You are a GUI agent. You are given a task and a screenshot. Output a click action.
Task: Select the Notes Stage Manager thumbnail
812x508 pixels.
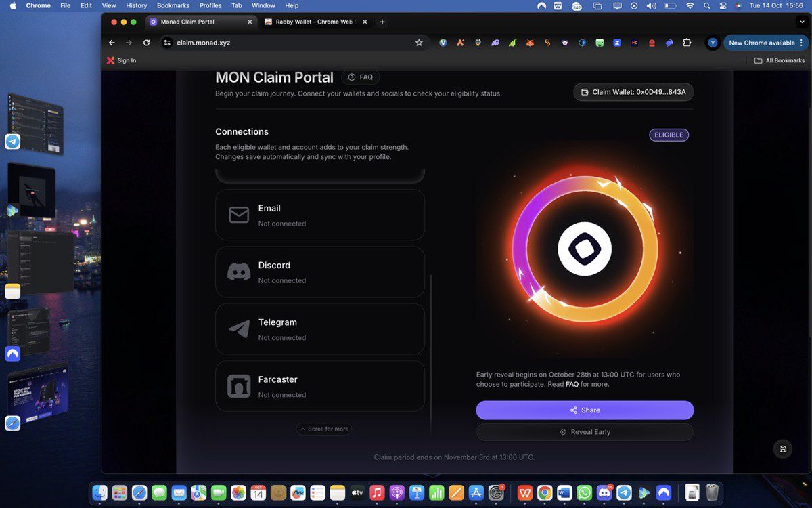coord(39,264)
